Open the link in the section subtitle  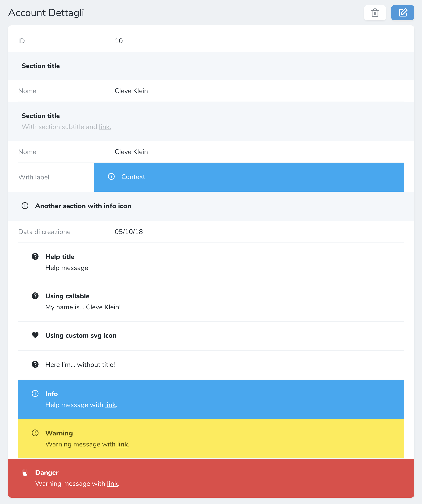(x=105, y=127)
